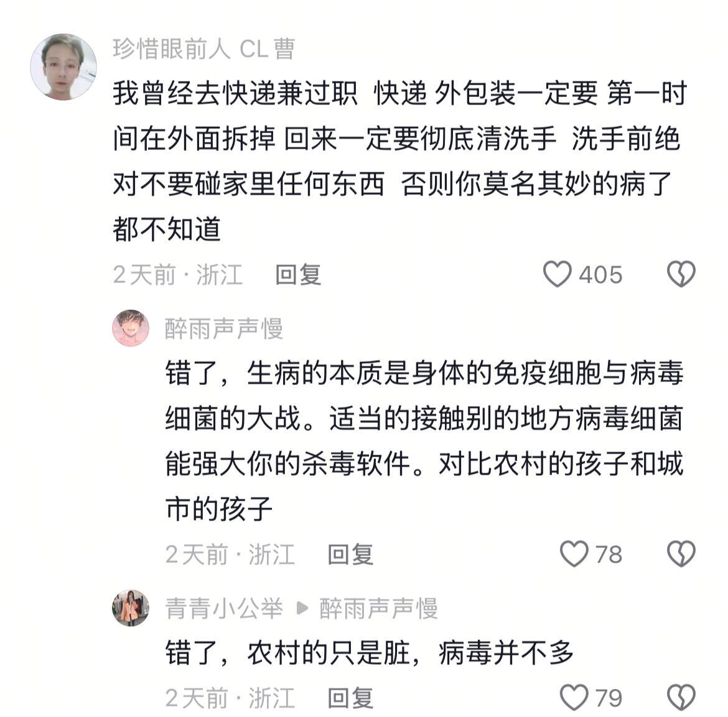Dislike the top comment by 珍惜眼前人
Image resolution: width=728 pixels, height=717 pixels.
[681, 274]
